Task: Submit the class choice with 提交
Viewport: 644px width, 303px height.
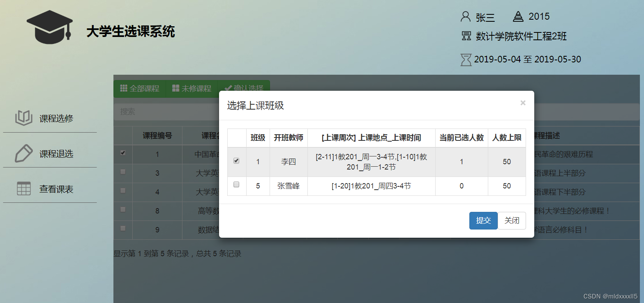Action: [483, 220]
